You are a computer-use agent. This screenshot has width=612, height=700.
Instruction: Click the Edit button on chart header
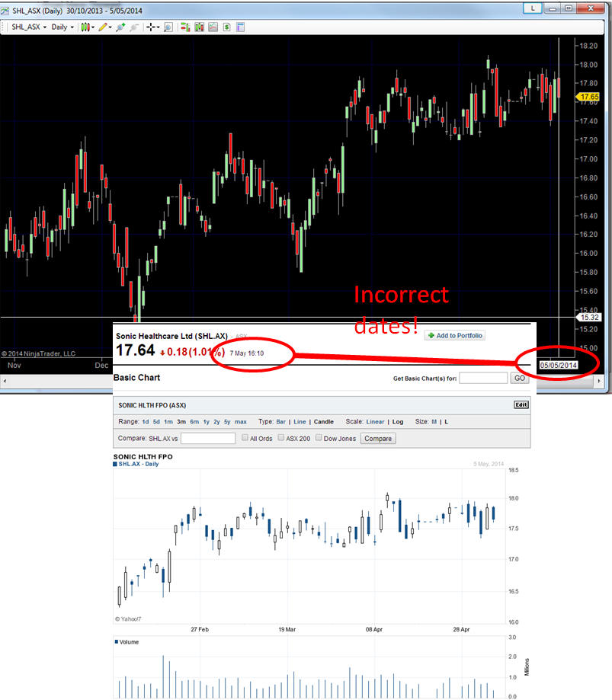[x=521, y=405]
